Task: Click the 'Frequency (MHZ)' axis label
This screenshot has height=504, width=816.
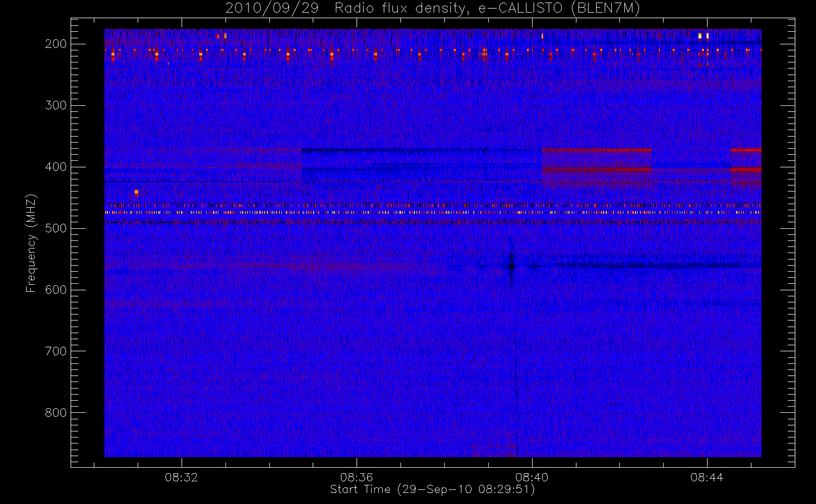Action: 31,243
